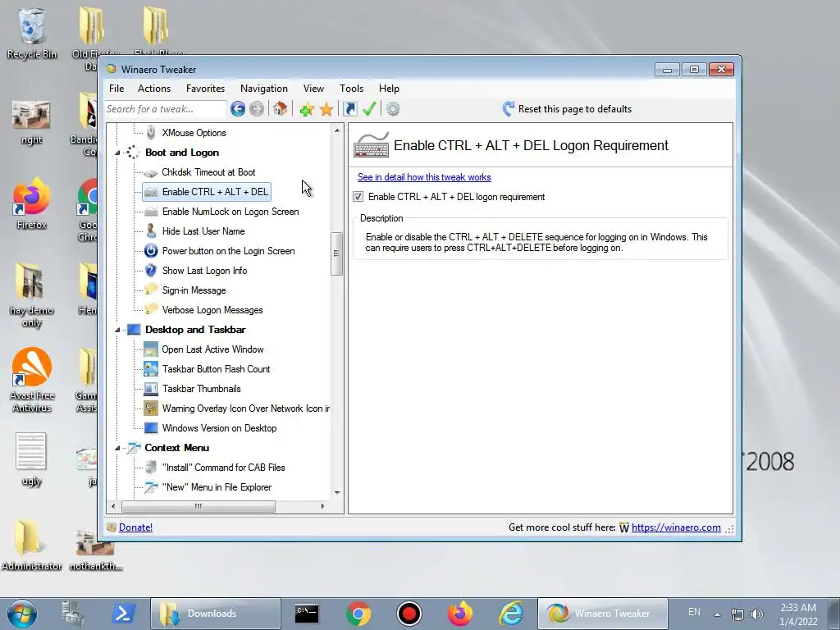The image size is (840, 630).
Task: Open Chrome from the taskbar
Action: point(358,614)
